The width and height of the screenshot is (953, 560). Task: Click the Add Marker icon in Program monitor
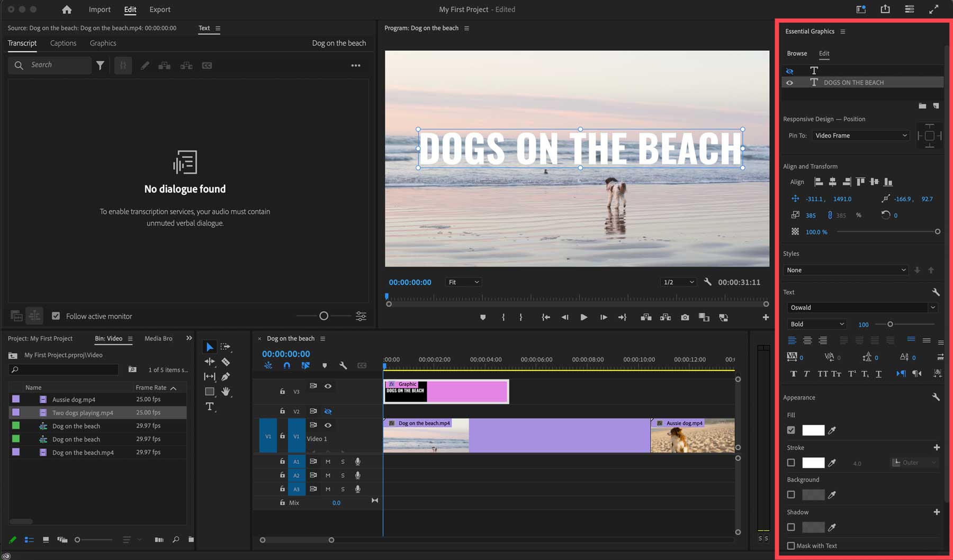482,318
